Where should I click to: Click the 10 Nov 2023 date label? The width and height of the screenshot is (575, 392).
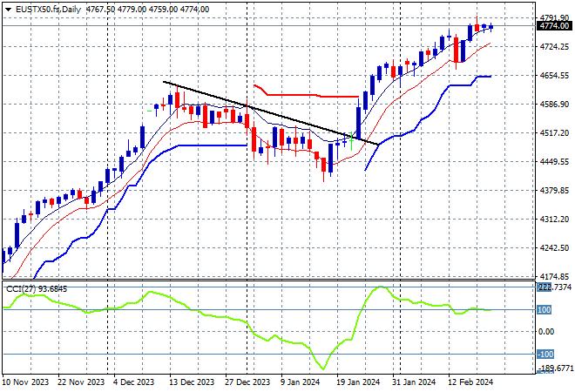(25, 382)
